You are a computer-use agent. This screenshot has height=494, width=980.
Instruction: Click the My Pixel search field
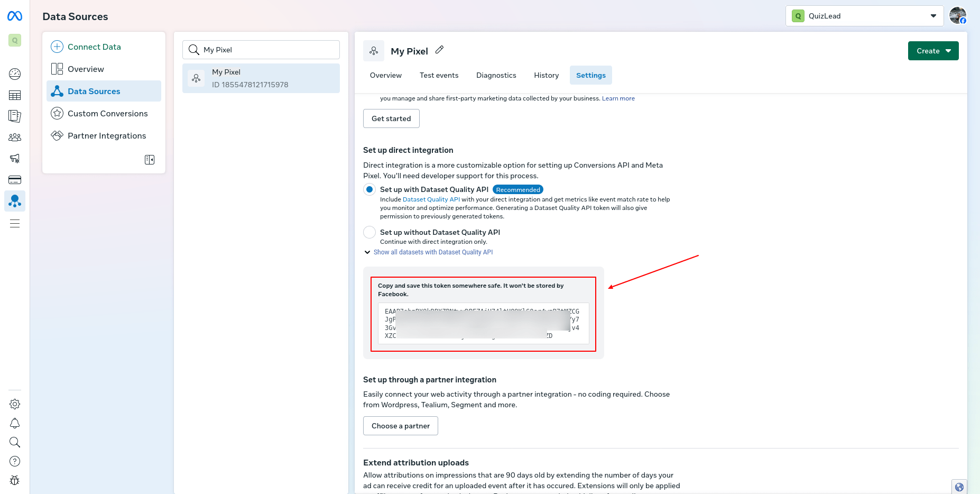click(261, 50)
